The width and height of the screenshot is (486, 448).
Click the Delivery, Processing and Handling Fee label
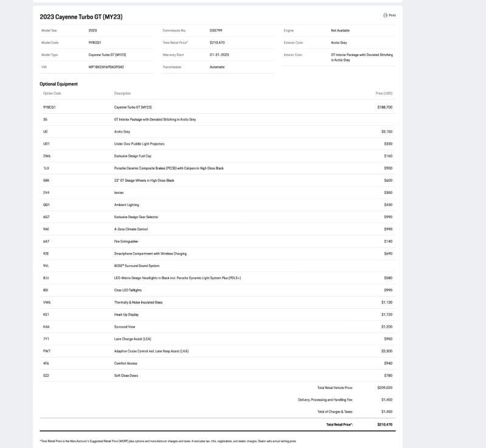pos(325,399)
